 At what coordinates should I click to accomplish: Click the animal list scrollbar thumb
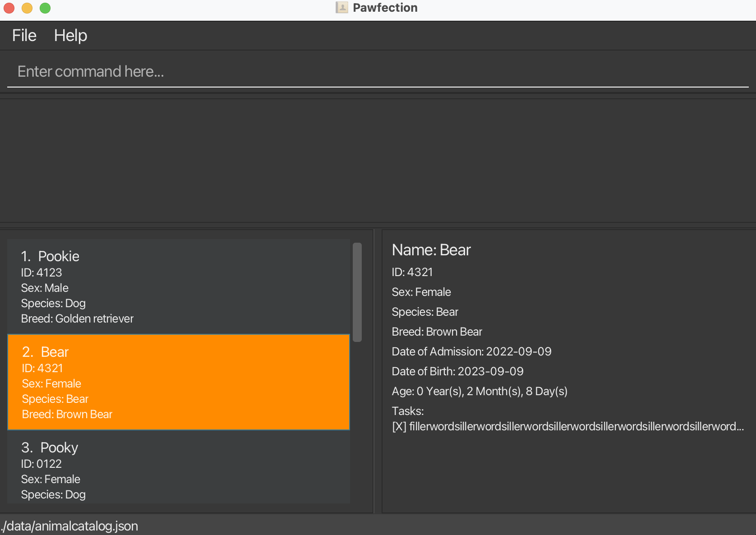(x=357, y=292)
